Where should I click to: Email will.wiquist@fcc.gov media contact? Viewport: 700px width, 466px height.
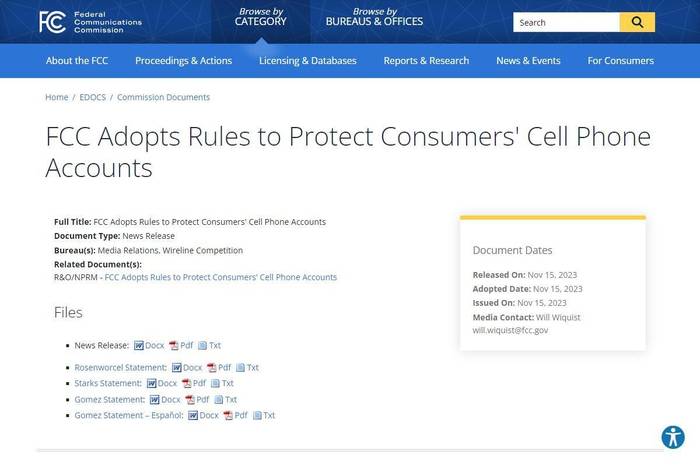pyautogui.click(x=510, y=330)
